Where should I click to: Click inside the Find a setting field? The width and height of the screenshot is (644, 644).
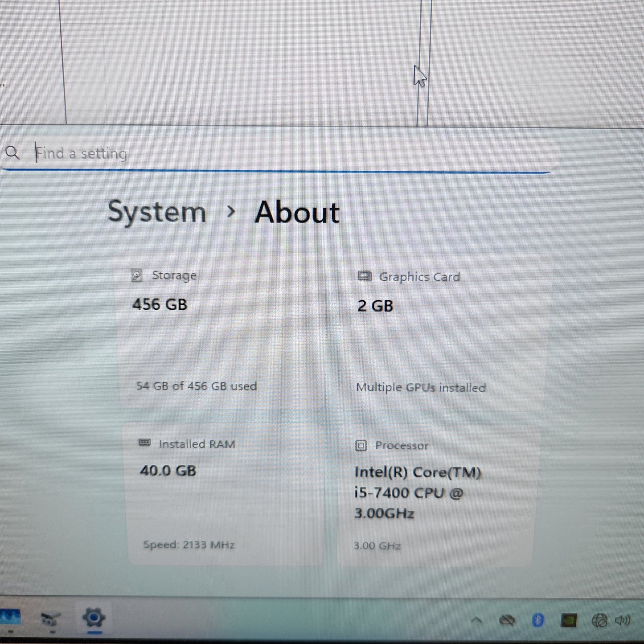coord(178,153)
